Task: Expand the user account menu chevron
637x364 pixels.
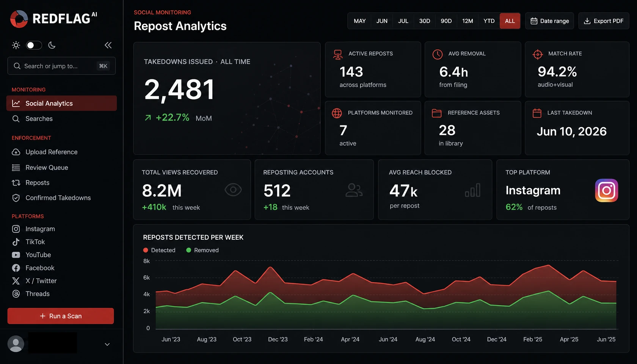Action: coord(107,344)
